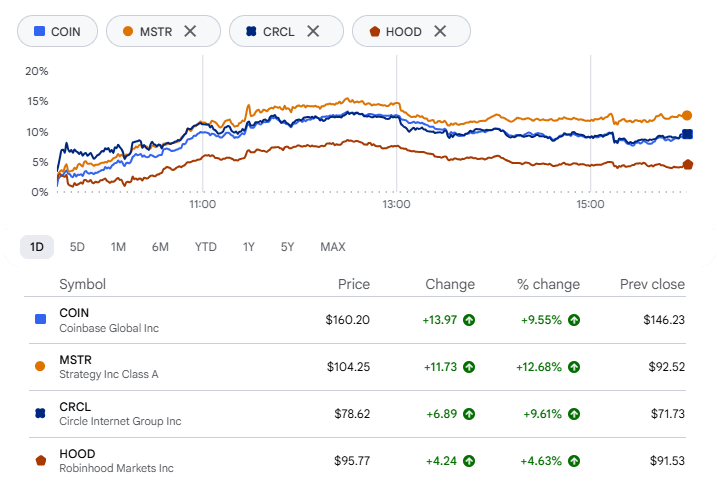Viewport: 717px width, 491px height.
Task: Click previous close value $146.23
Action: [664, 320]
